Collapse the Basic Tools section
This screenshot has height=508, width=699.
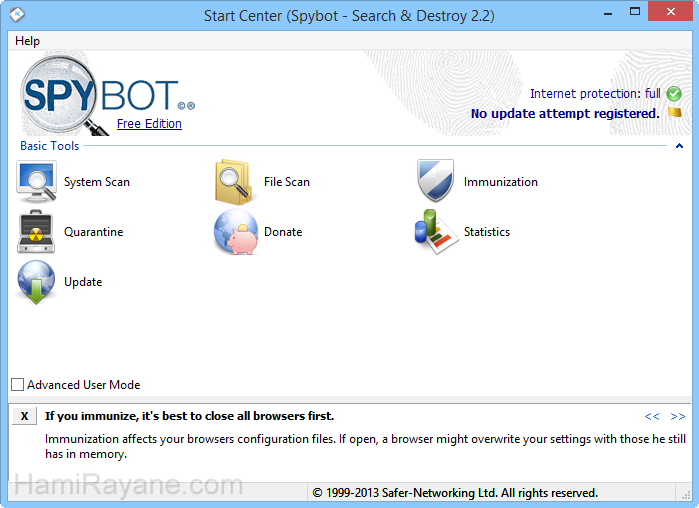679,146
